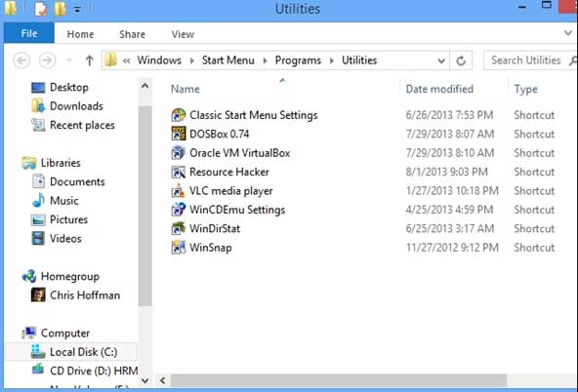
Task: Expand the ribbon with the chevron
Action: coord(568,33)
